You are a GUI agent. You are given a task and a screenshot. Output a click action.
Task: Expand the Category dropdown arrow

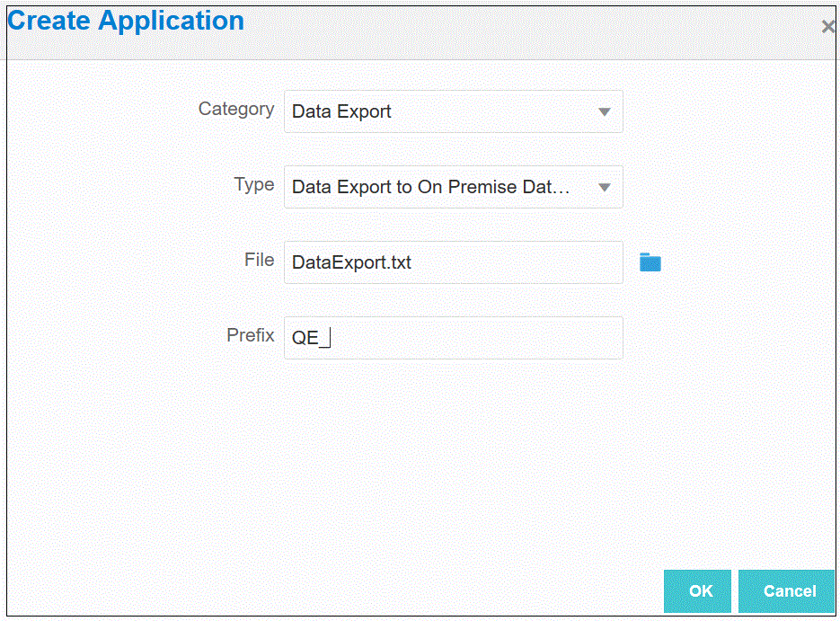click(x=605, y=112)
